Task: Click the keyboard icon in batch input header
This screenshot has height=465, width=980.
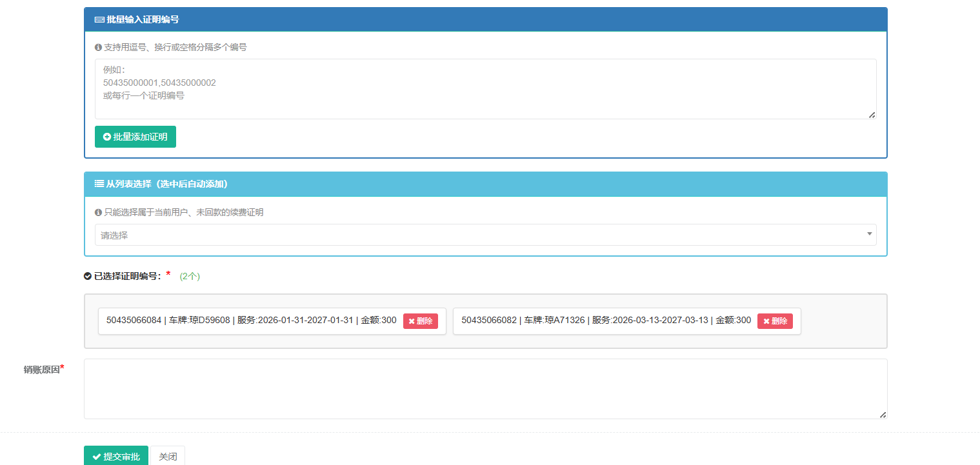Action: pos(99,19)
